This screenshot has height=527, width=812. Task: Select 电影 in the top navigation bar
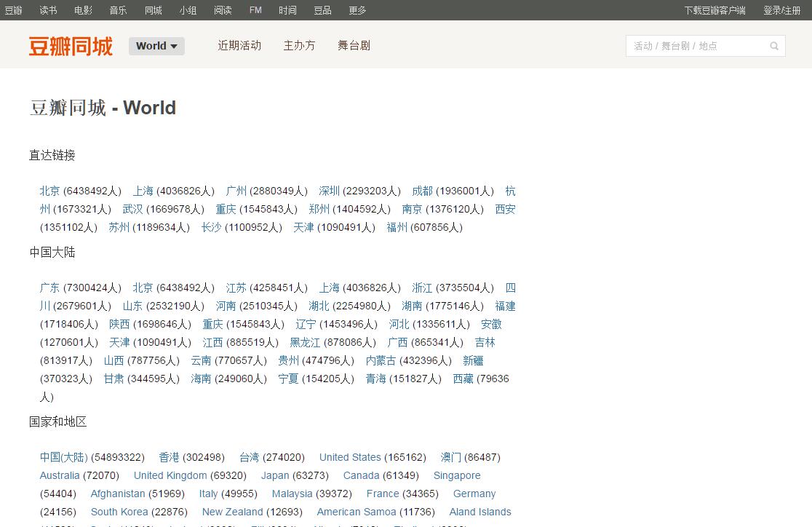(83, 10)
